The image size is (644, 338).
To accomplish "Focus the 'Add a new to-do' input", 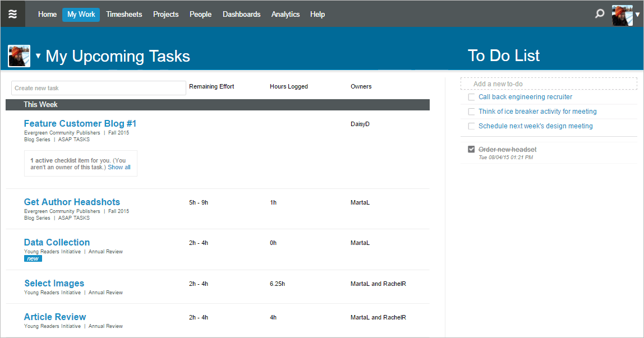I will click(549, 84).
